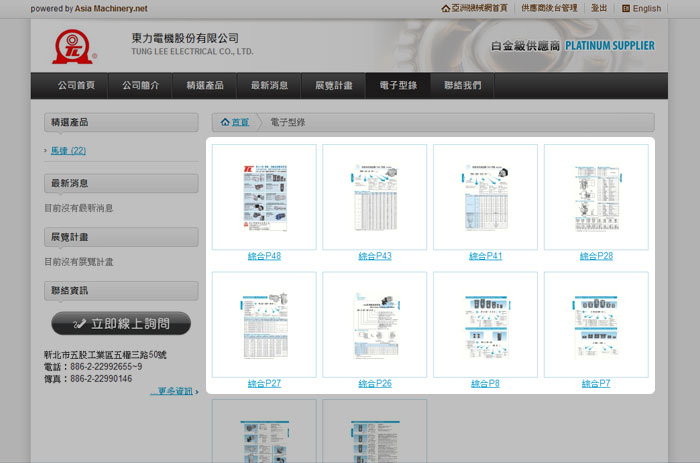The width and height of the screenshot is (700, 463).
Task: Click 綜合P26 text link
Action: [375, 384]
